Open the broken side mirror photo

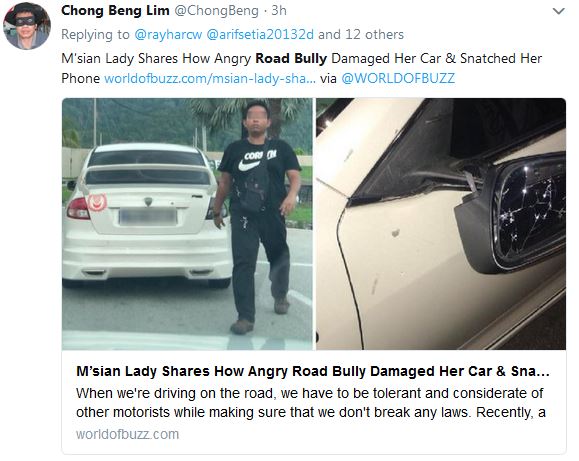[x=441, y=224]
